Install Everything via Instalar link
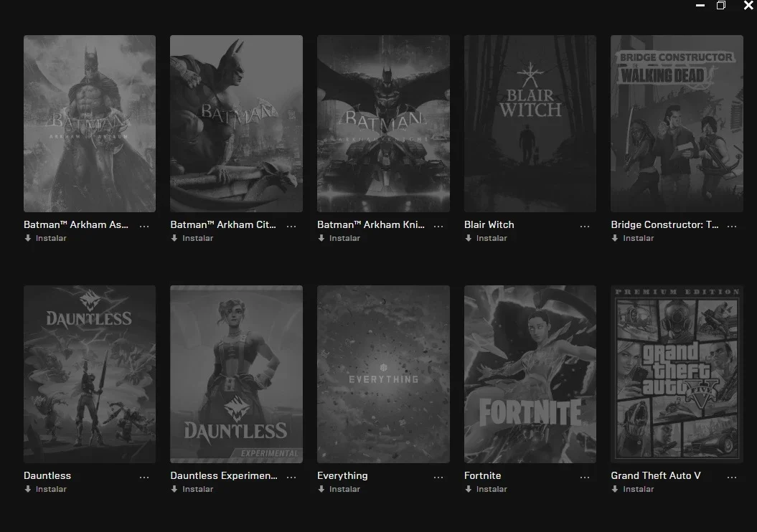 click(x=339, y=489)
